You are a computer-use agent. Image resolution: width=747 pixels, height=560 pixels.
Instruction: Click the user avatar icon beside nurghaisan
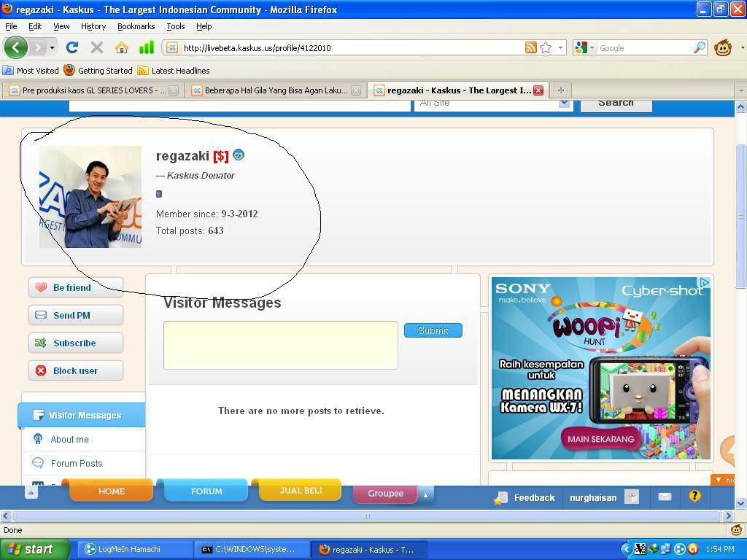pyautogui.click(x=632, y=497)
